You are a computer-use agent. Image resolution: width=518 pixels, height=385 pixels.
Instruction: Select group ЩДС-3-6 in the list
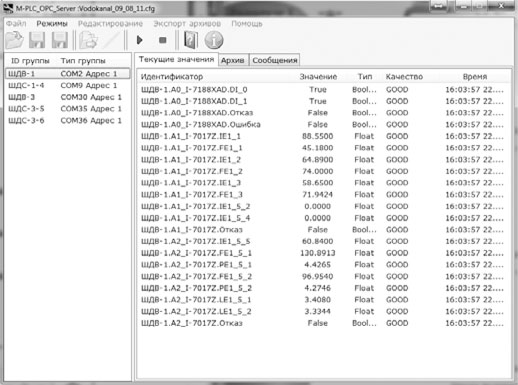(67, 120)
